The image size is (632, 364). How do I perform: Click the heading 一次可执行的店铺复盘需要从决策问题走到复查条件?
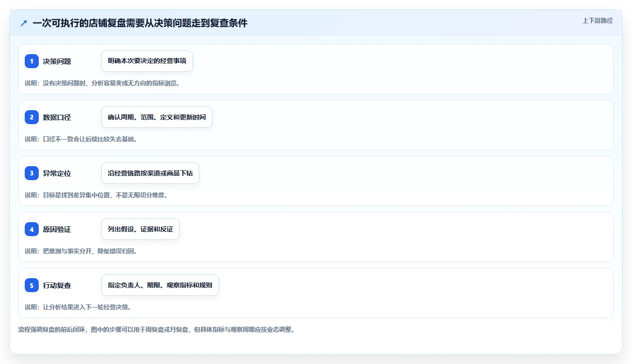click(x=140, y=23)
